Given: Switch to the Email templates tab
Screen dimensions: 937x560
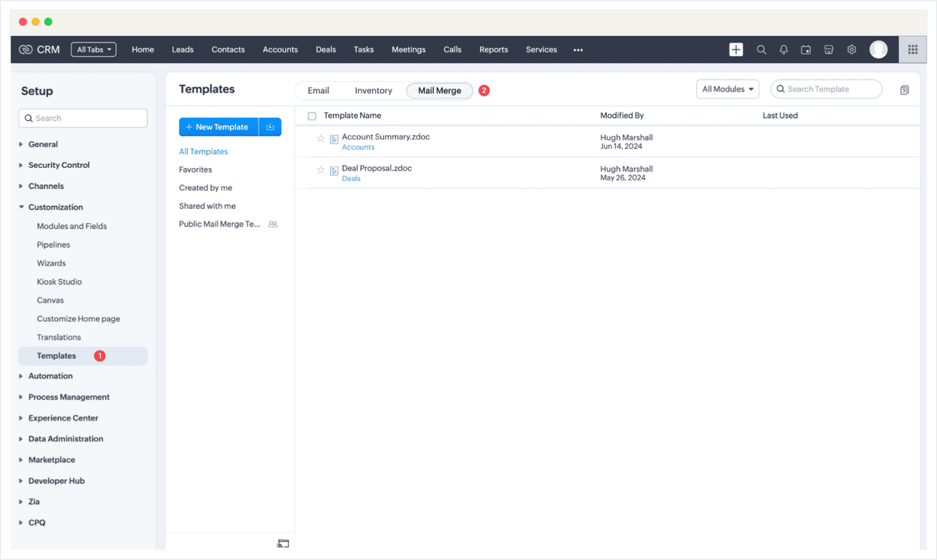Looking at the screenshot, I should (319, 91).
